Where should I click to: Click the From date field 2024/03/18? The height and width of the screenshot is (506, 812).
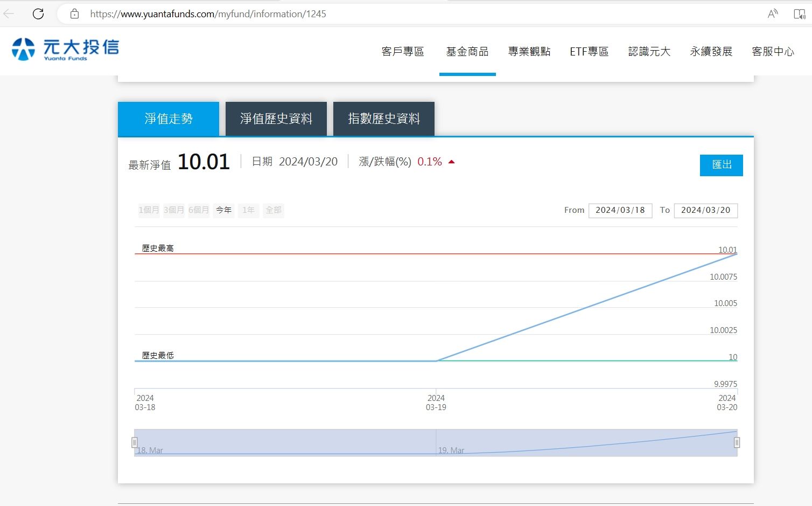pos(620,210)
